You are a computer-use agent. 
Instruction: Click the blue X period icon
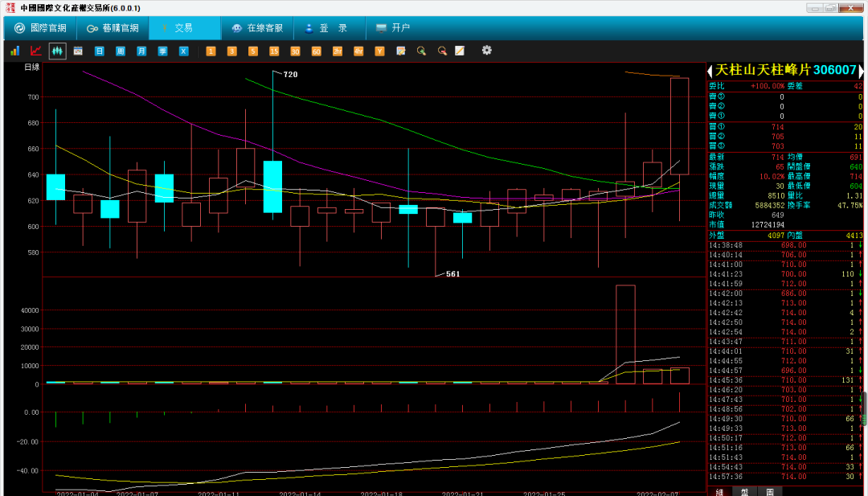[184, 51]
